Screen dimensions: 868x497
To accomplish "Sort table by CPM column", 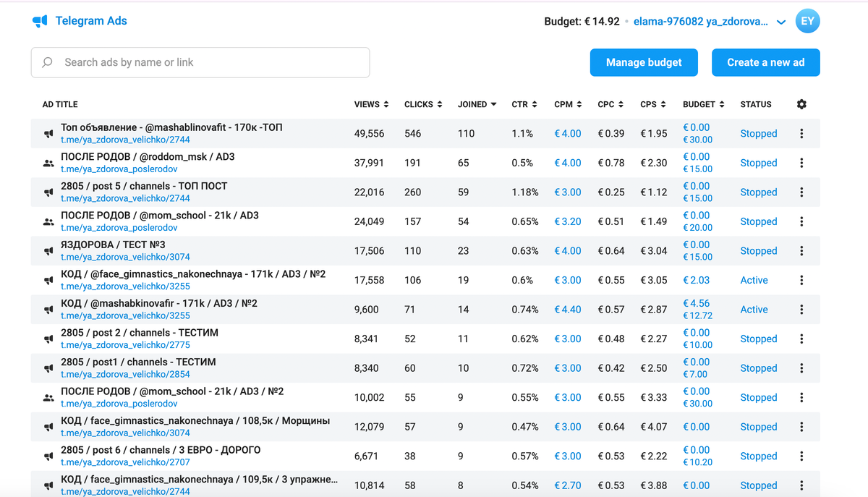I will [x=568, y=104].
